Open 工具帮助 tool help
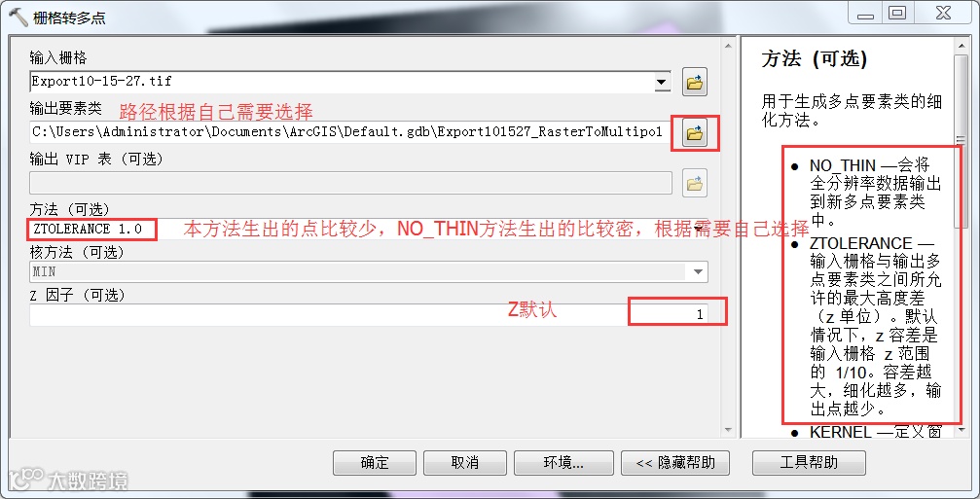 point(809,463)
